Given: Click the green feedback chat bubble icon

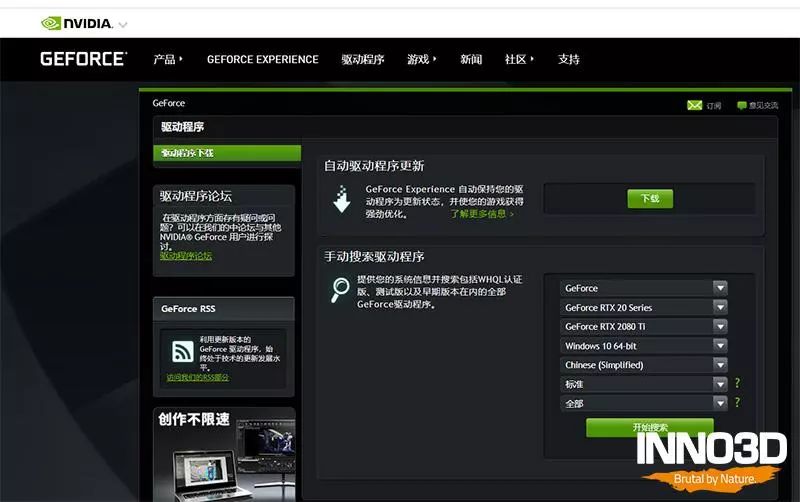Looking at the screenshot, I should pyautogui.click(x=742, y=106).
